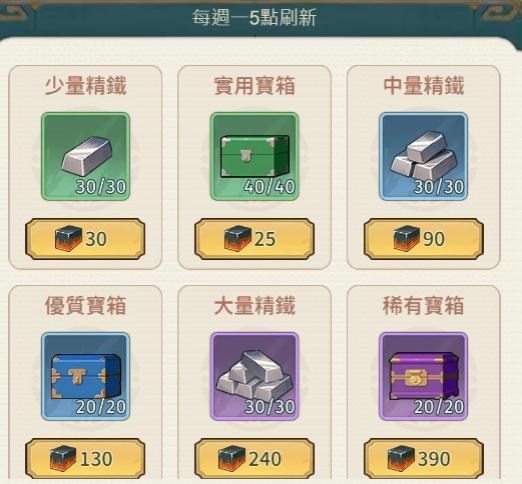522x484 pixels.
Task: Click the 大量精鐵 card title
Action: [x=255, y=306]
